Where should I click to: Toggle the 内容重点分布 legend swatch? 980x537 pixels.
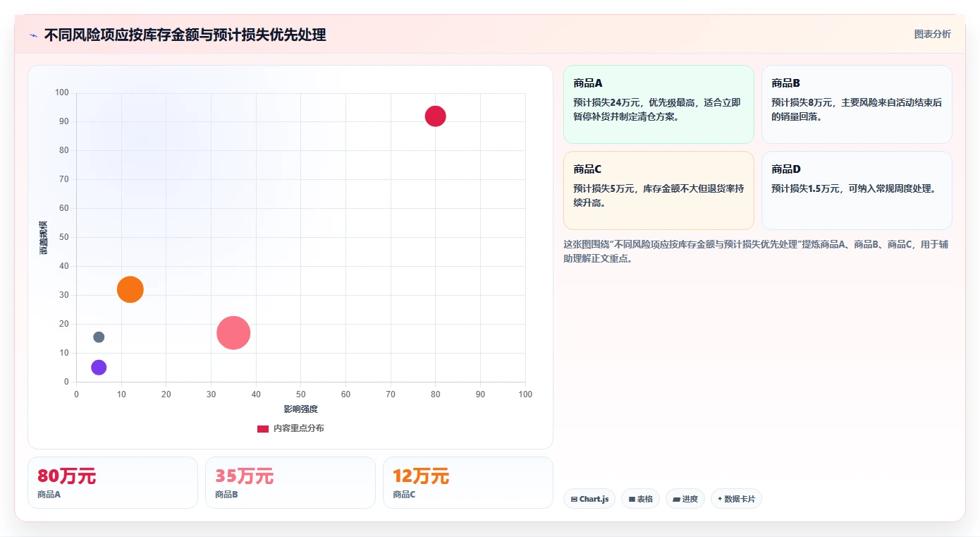click(x=263, y=428)
